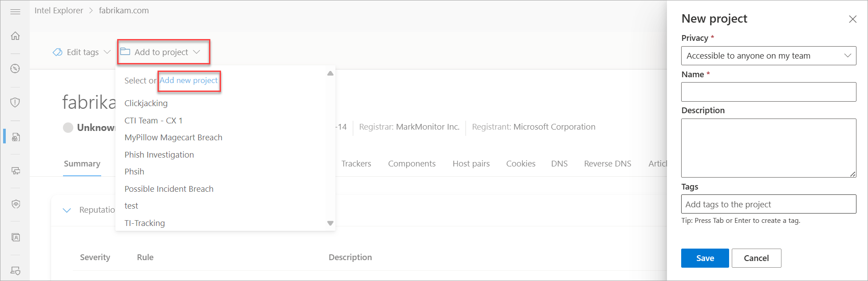Open the hamburger navigation menu

[x=15, y=12]
